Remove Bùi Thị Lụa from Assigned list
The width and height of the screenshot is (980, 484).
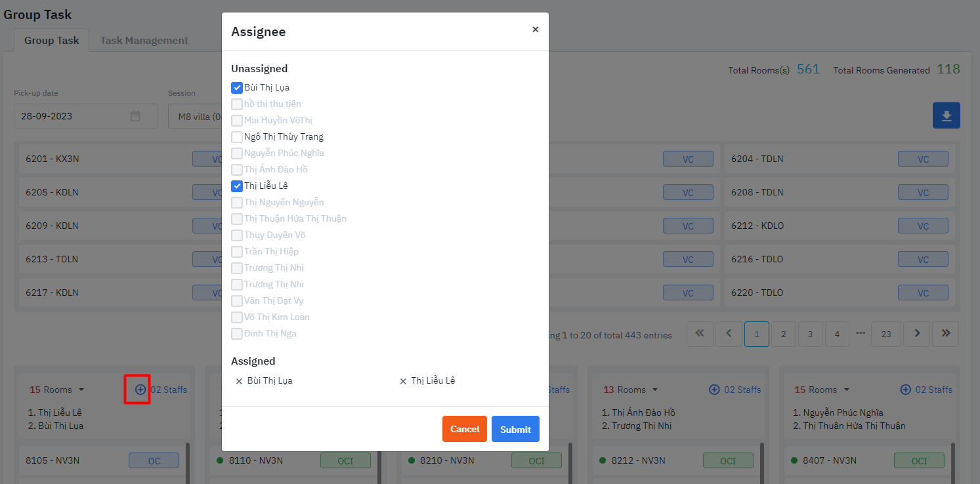239,380
